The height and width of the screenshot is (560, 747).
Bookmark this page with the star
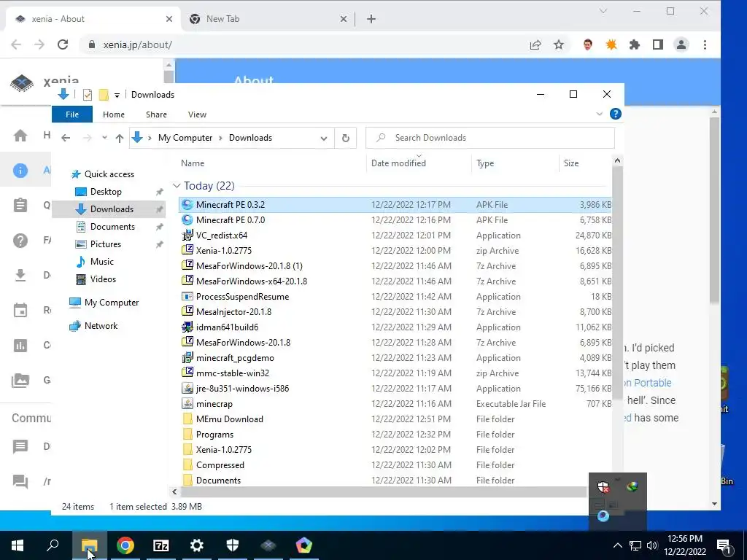tap(559, 44)
